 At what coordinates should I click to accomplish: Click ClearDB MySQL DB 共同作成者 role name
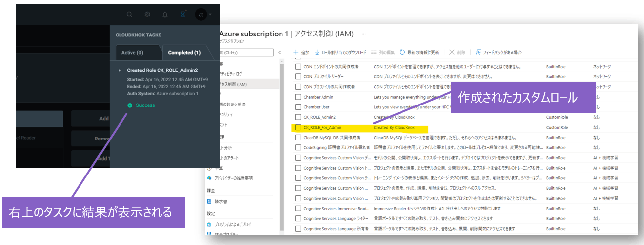pos(332,138)
